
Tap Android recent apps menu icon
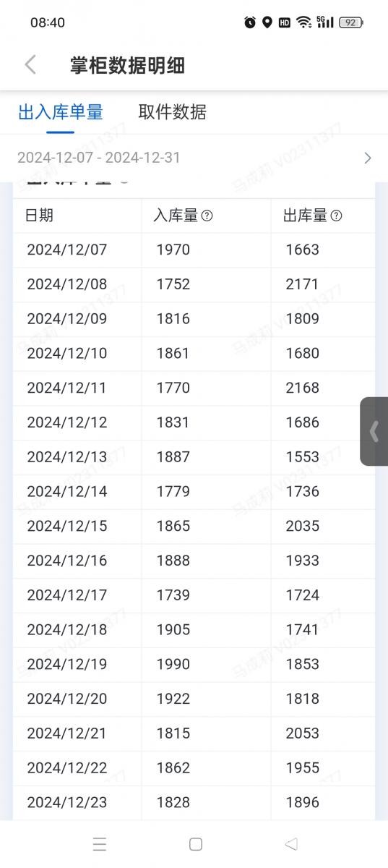[100, 843]
